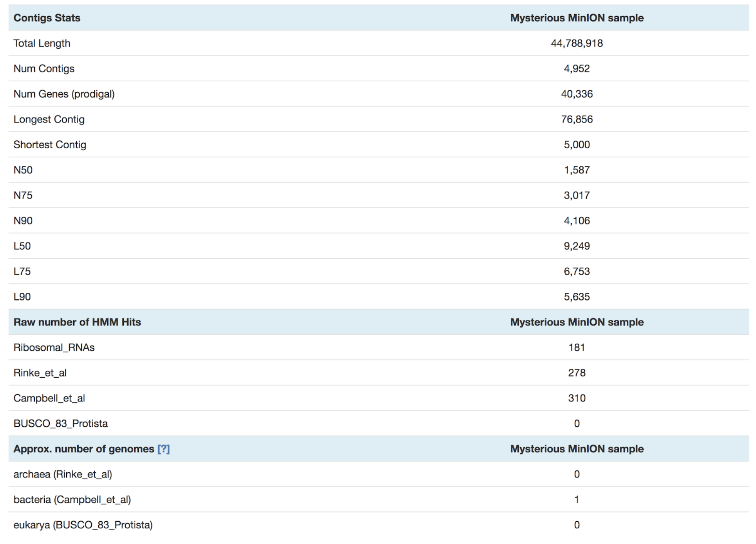
Task: Click the Shortest Contig value 5,000
Action: click(576, 145)
